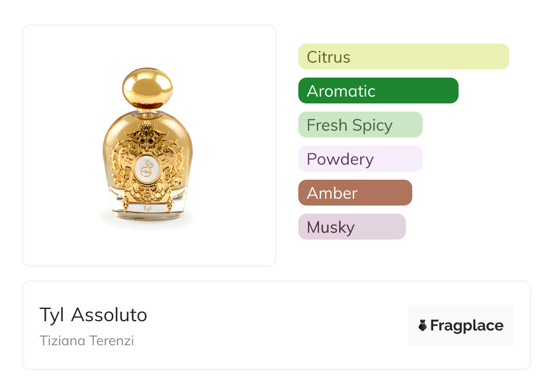Open the Tyl Assoluto fragrance title
The width and height of the screenshot is (553, 392).
click(93, 315)
